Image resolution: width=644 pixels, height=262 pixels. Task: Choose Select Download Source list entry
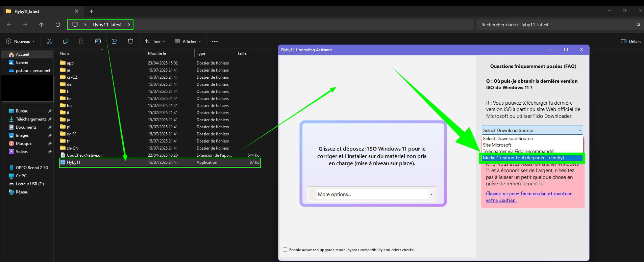pos(532,139)
